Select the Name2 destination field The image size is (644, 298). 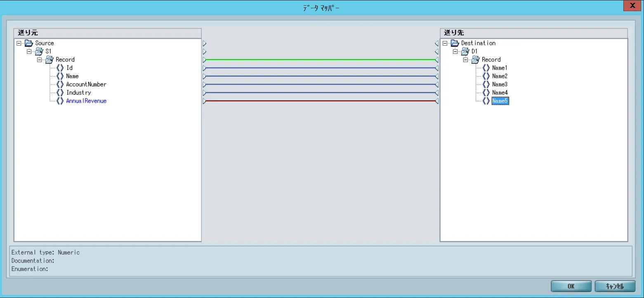(x=500, y=76)
